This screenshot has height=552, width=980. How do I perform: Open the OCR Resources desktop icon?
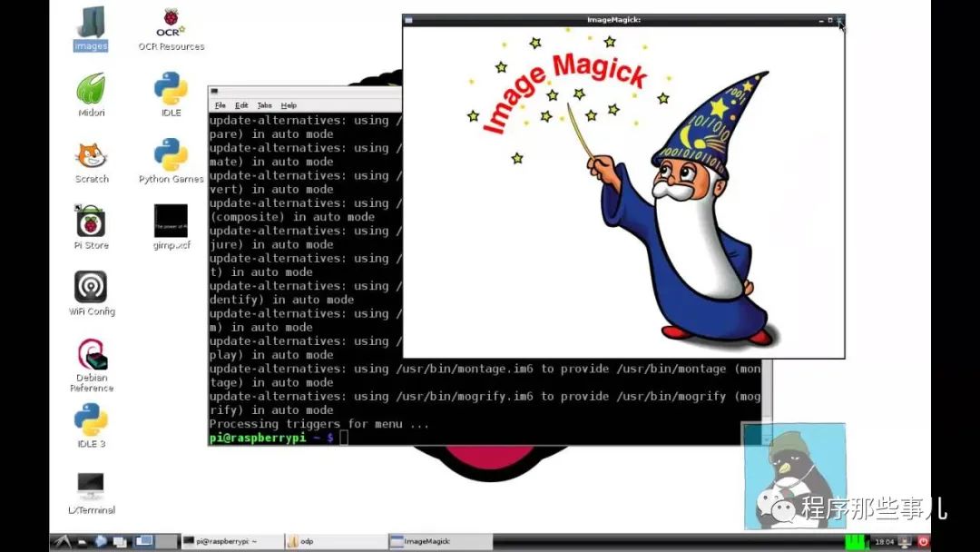point(171,29)
